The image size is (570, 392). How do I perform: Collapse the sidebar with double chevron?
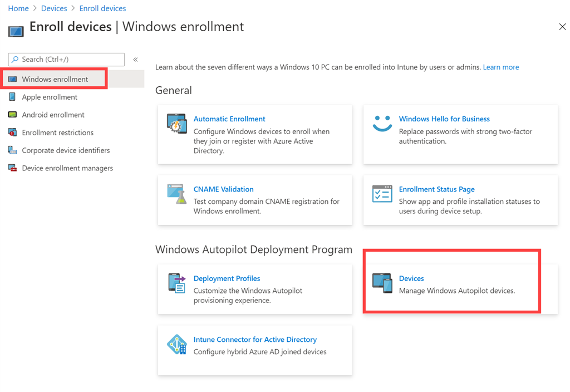click(135, 60)
